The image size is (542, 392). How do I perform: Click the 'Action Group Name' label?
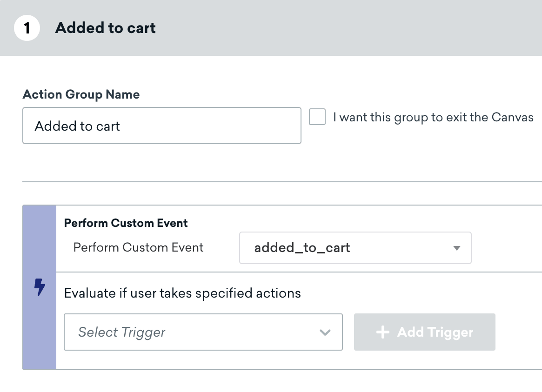tap(81, 95)
